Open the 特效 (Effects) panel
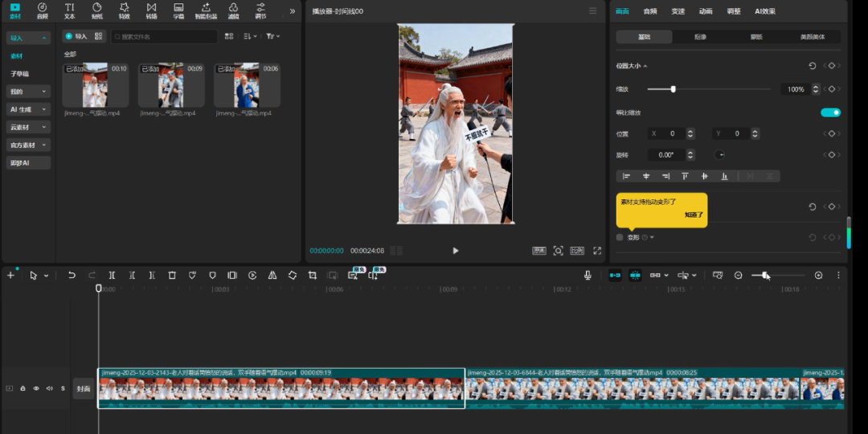Image resolution: width=868 pixels, height=434 pixels. [x=124, y=10]
